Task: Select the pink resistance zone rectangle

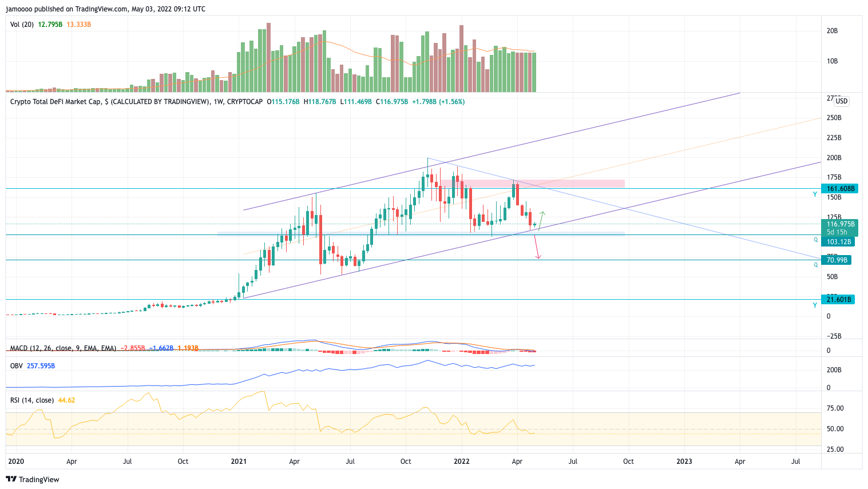Action: click(532, 184)
